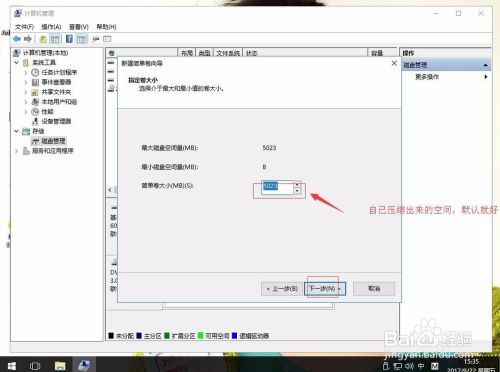Click the Computer Management taskbar button
This screenshot has height=372, width=500.
(x=84, y=366)
